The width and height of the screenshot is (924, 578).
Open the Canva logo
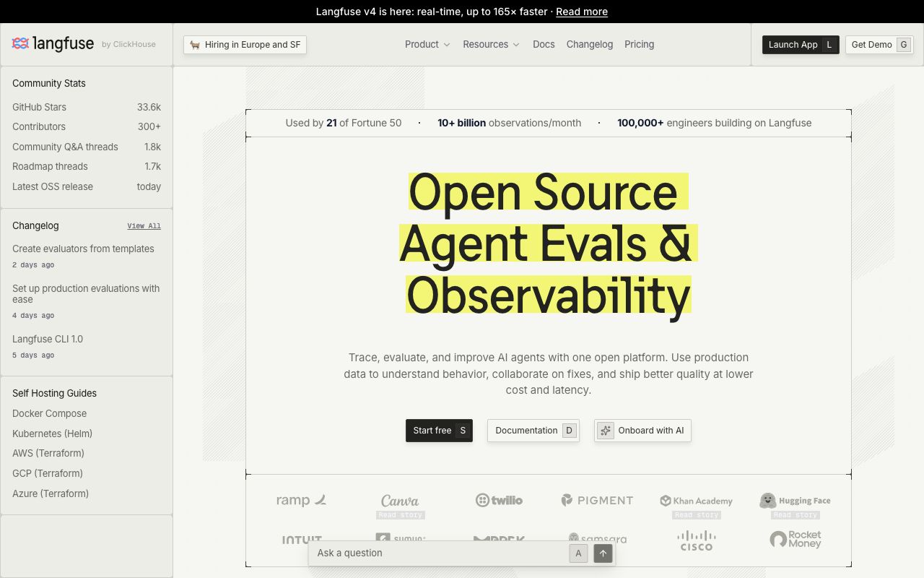tap(400, 501)
